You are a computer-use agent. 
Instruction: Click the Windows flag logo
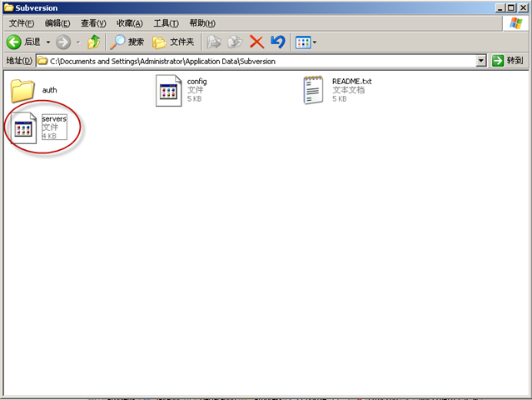(x=515, y=23)
